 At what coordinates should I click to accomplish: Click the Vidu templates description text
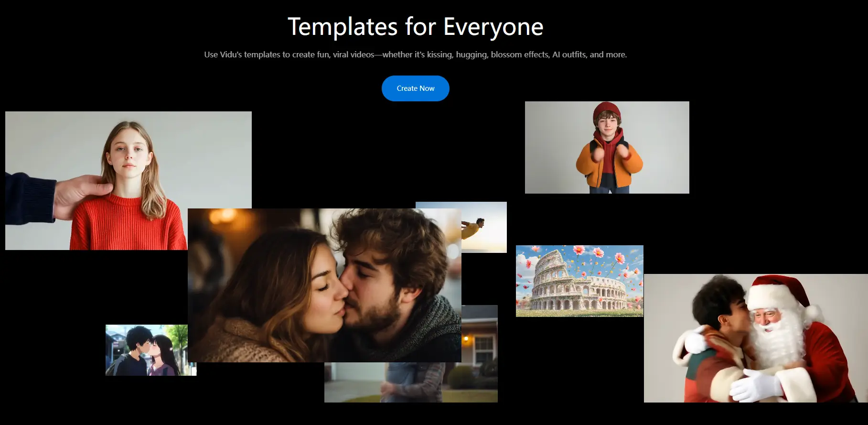click(x=415, y=54)
